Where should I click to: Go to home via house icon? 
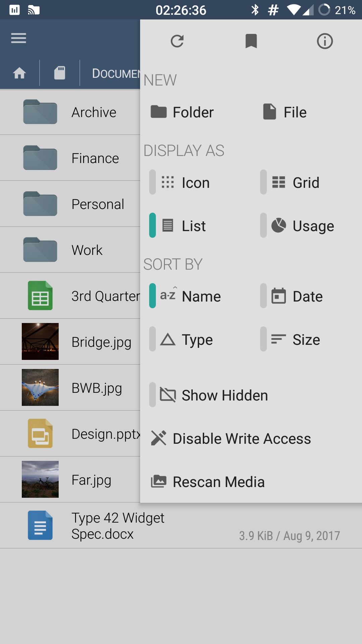[x=19, y=73]
